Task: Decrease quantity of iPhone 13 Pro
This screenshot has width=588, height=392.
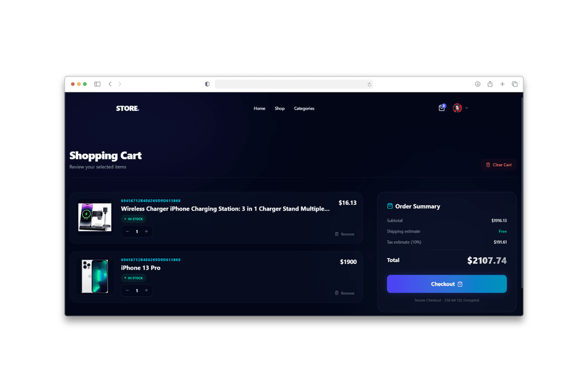Action: coord(127,290)
